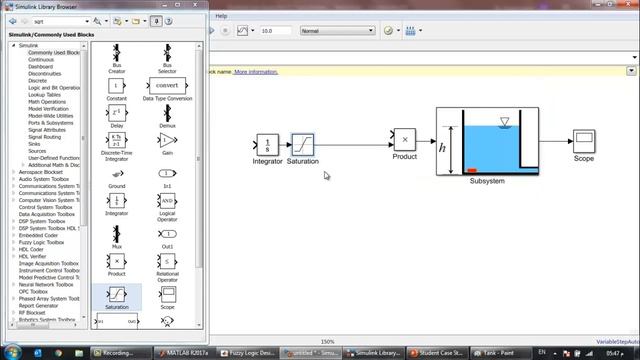Click the simulation stop time field

[276, 31]
